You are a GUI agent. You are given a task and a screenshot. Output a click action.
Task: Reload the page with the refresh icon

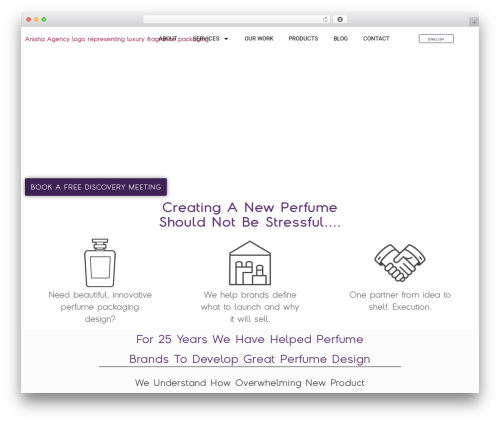325,19
